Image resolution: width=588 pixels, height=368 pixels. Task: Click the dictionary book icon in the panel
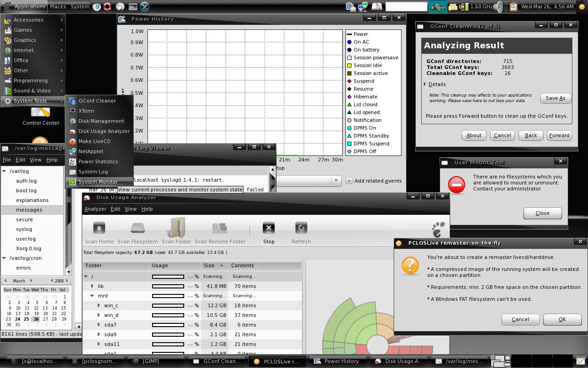(377, 6)
